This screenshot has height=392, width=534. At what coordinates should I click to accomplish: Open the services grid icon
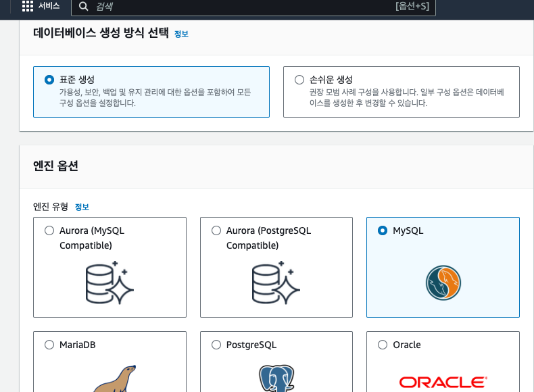[28, 6]
